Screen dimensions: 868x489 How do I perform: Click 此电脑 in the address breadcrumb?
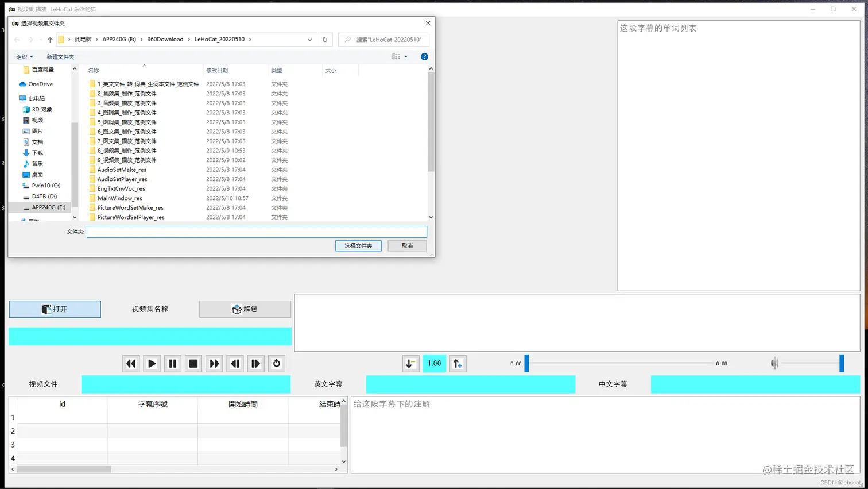tap(83, 40)
